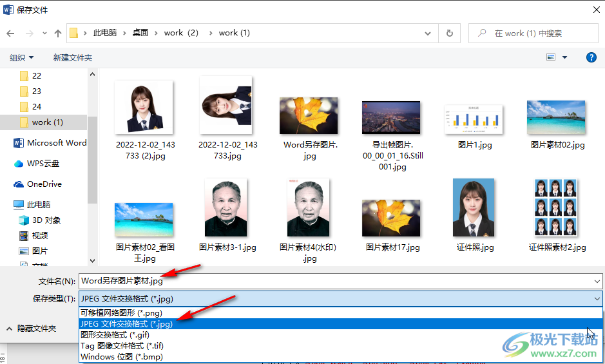Open the view options dropdown arrow

[564, 57]
